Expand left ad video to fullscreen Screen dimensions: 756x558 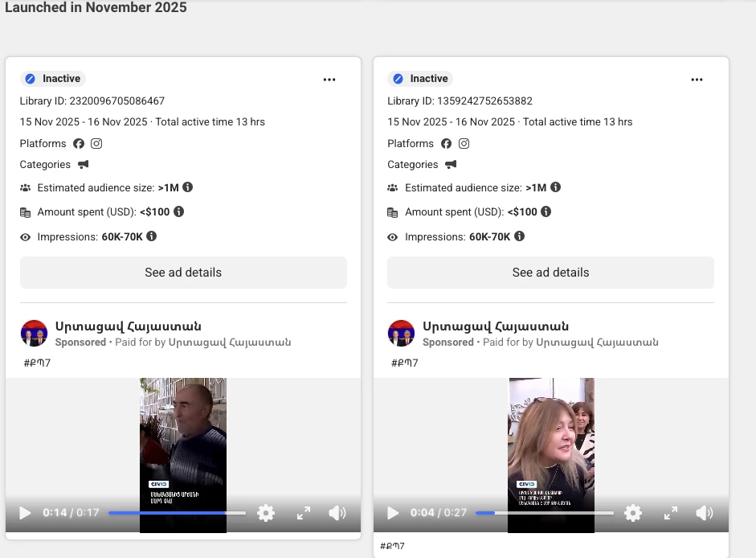pos(303,513)
